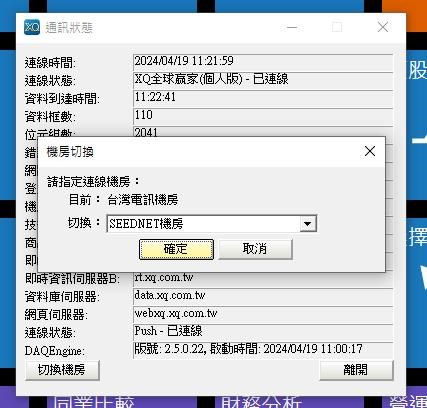The height and width of the screenshot is (408, 427).
Task: Select the 資料到達時間 11:22:41 field
Action: [263, 98]
